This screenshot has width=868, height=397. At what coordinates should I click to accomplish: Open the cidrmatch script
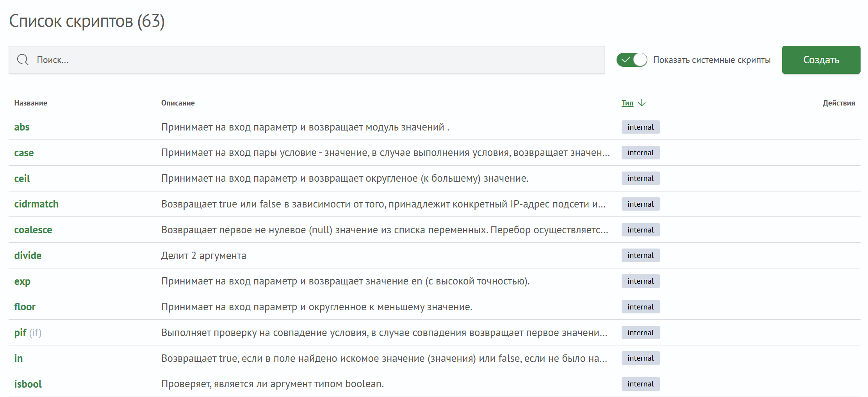tap(36, 204)
